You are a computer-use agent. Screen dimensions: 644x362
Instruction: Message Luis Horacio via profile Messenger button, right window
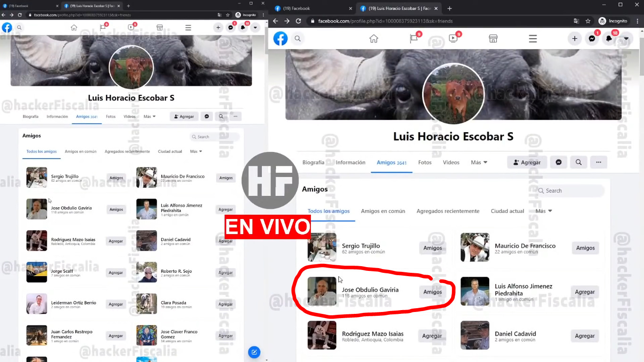coord(558,162)
